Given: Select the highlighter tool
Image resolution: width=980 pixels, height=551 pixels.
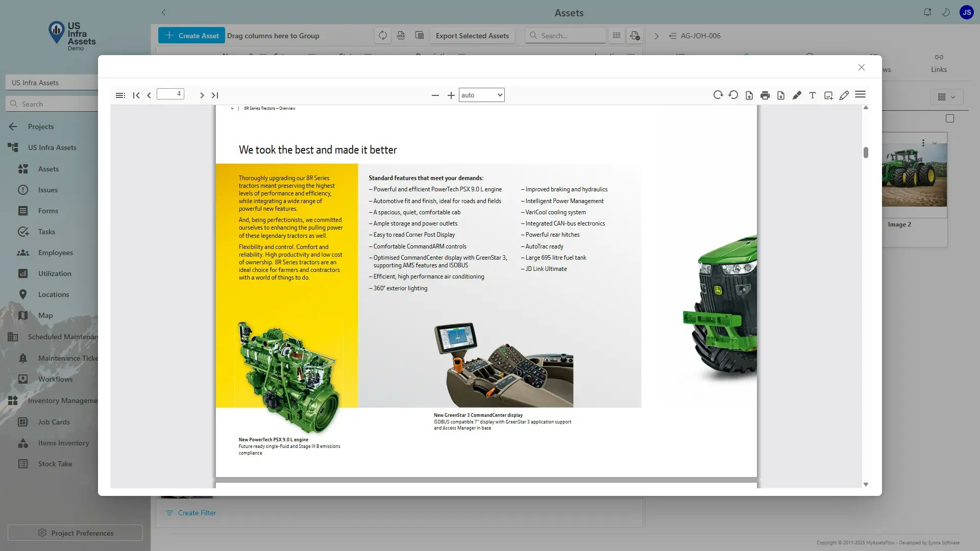Looking at the screenshot, I should pos(797,95).
